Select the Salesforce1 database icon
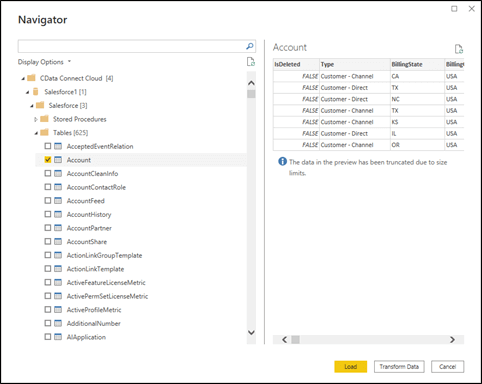Viewport: 482px width, 384px height. (x=36, y=92)
